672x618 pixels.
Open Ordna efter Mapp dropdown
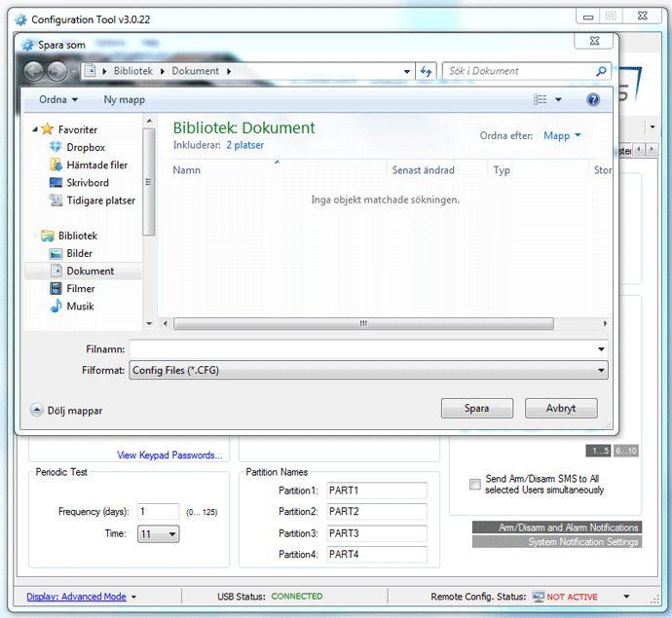tap(561, 136)
